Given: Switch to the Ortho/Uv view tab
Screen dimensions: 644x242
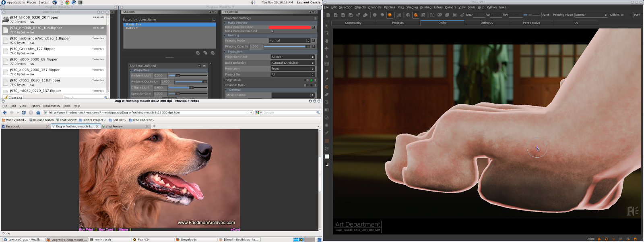Looking at the screenshot, I should pos(487,23).
